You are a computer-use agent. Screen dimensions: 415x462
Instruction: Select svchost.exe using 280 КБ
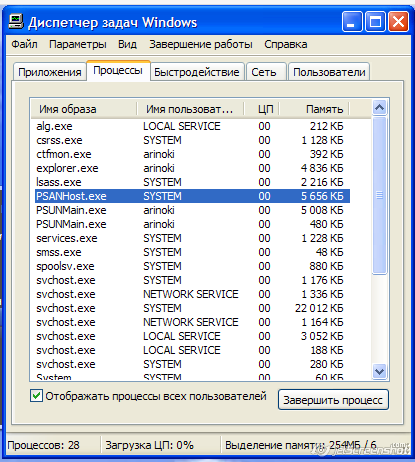click(192, 364)
